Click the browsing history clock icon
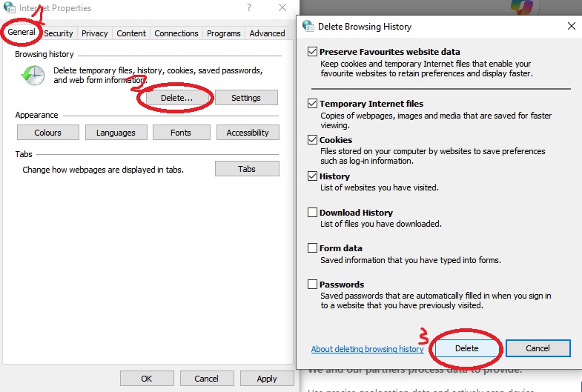The height and width of the screenshot is (392, 582). pos(33,75)
